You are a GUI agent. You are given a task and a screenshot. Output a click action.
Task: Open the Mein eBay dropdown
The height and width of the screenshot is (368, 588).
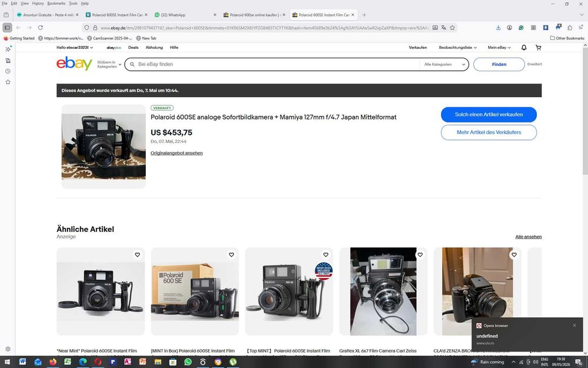499,47
